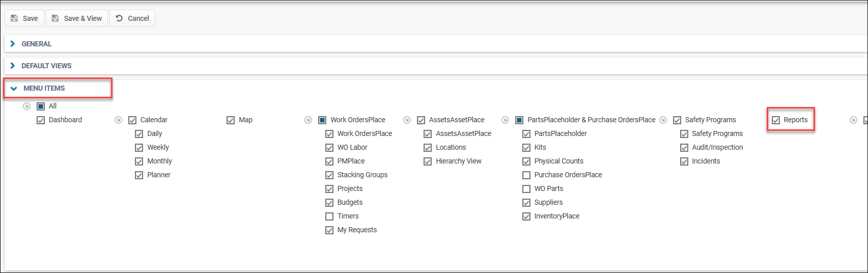
Task: Click the Cancel button
Action: 132,18
